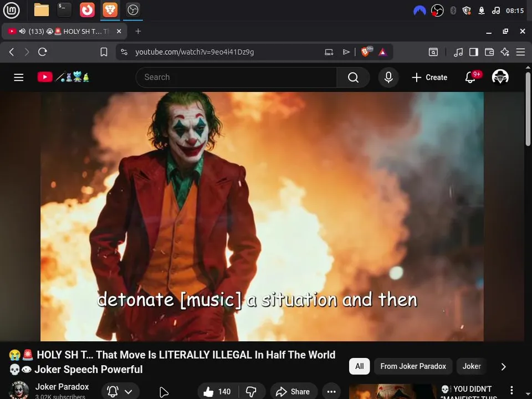Open the Joker Paradox channel name link
Viewport: 532px width, 399px height.
62,387
